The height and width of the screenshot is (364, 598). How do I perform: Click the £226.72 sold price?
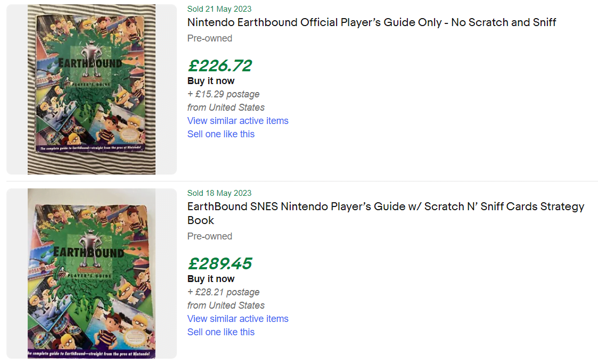[x=219, y=66]
